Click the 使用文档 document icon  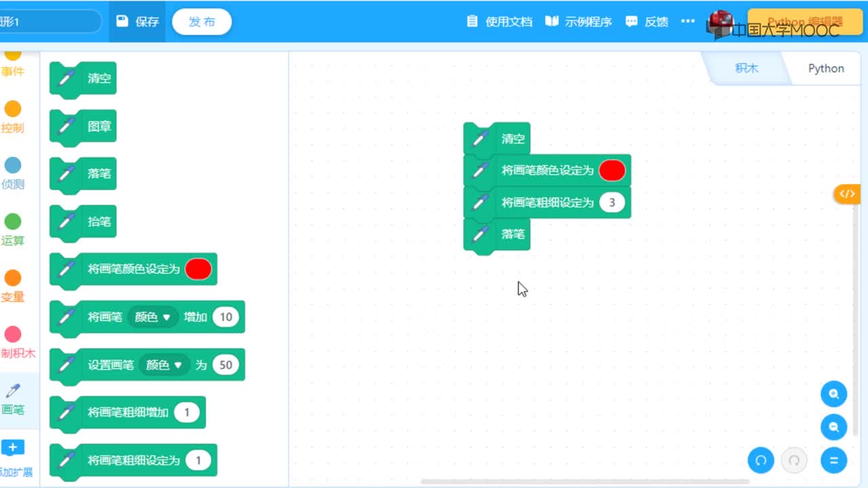tap(473, 22)
